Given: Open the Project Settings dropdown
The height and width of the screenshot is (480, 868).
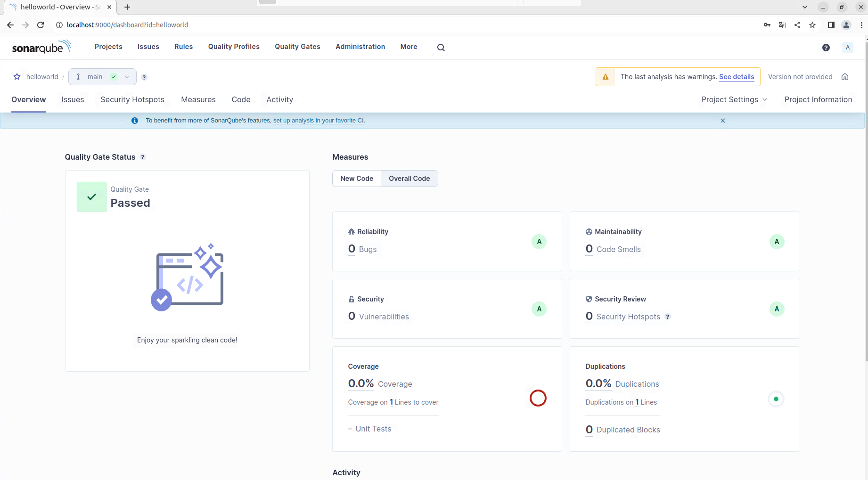Looking at the screenshot, I should pos(734,99).
